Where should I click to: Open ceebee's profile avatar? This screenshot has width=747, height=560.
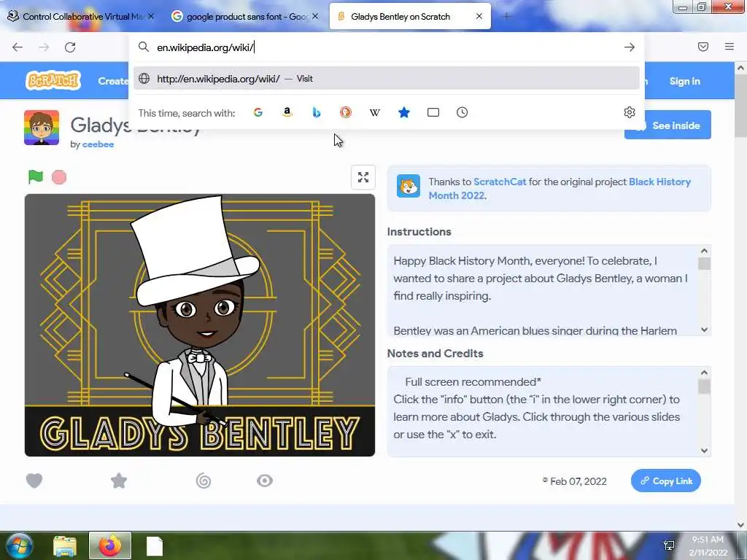pyautogui.click(x=42, y=128)
